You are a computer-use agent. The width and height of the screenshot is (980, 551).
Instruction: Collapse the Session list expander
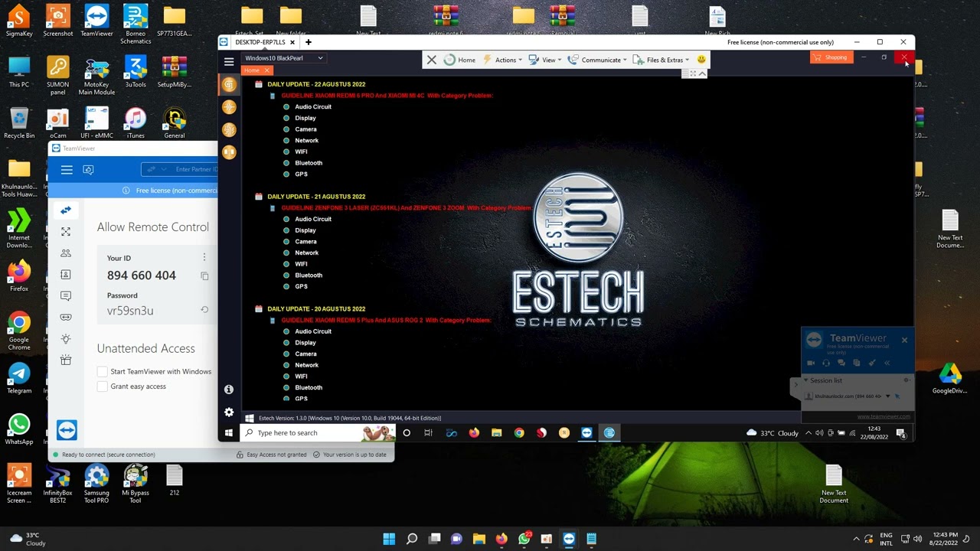pos(805,380)
